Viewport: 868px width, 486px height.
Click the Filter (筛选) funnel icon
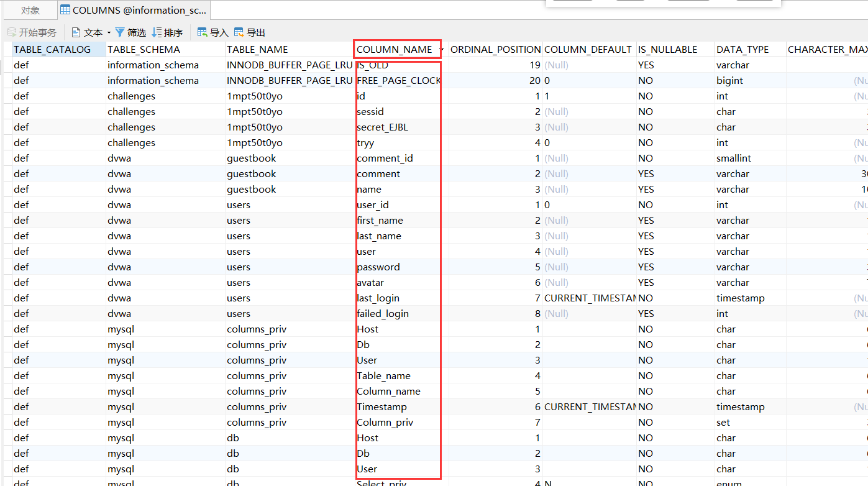(120, 32)
